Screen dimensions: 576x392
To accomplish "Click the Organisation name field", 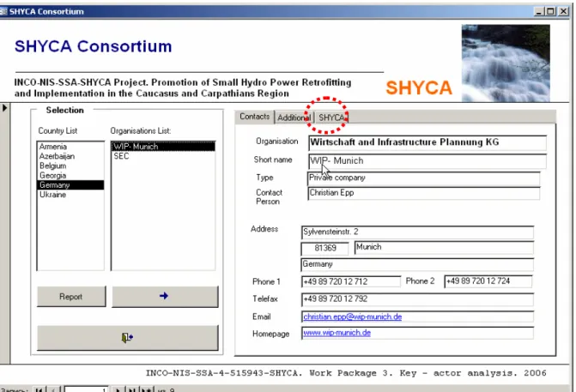I will [427, 142].
